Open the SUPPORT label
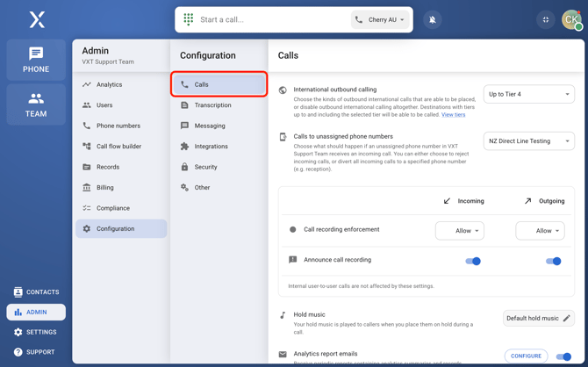The image size is (588, 367). 40,352
